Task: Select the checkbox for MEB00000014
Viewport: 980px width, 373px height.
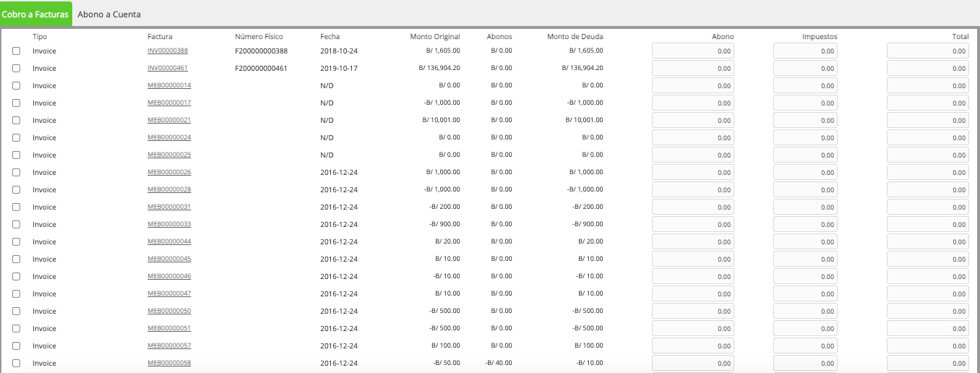Action: [16, 86]
